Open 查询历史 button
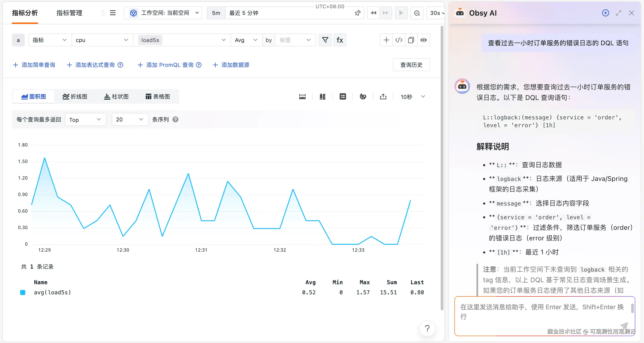644x343 pixels. coord(411,65)
